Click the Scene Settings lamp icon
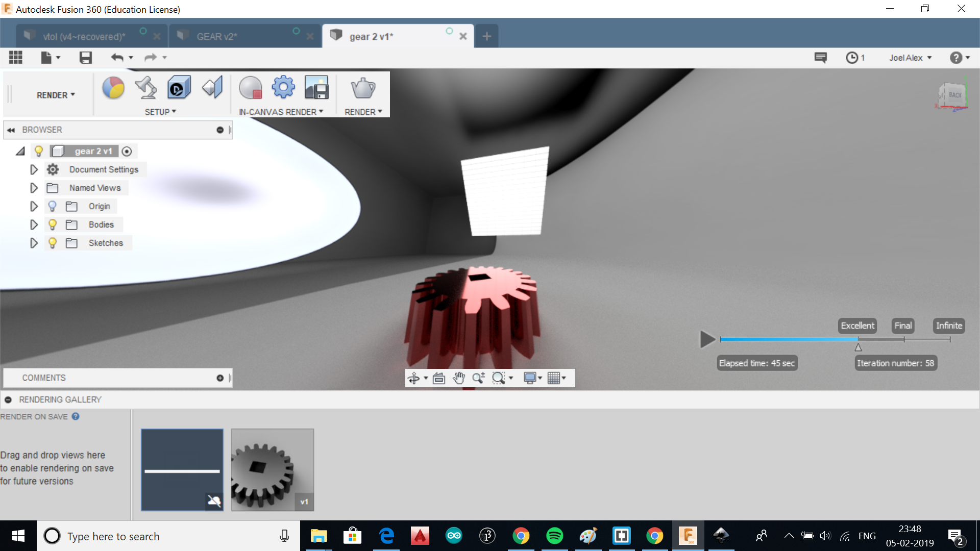Image resolution: width=980 pixels, height=551 pixels. 145,88
